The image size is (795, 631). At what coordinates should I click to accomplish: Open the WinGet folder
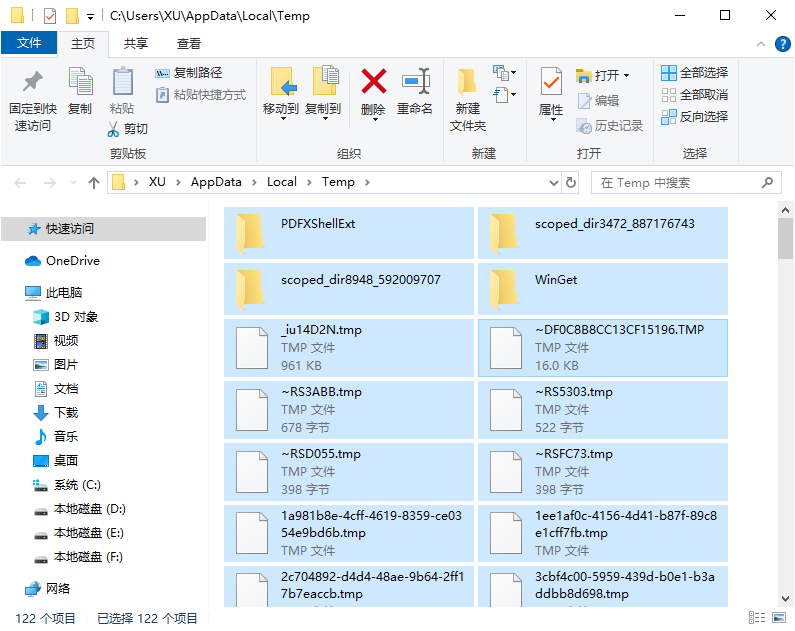pyautogui.click(x=556, y=280)
